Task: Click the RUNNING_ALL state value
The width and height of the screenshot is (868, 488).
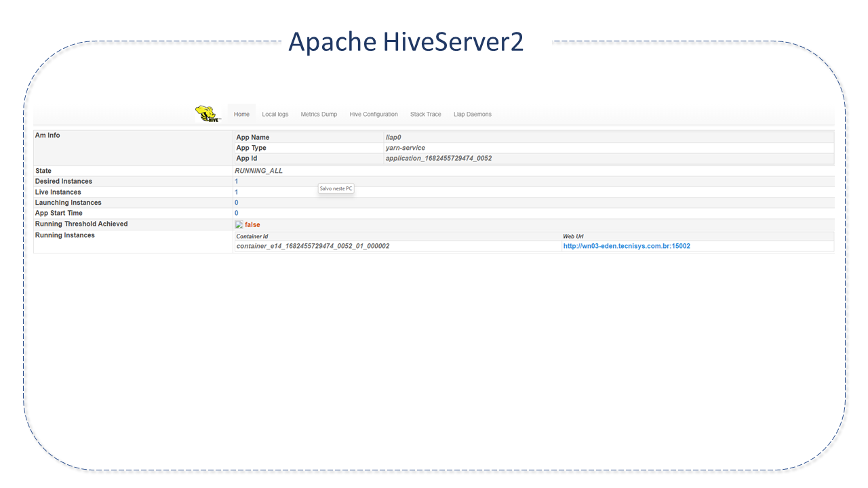Action: [258, 171]
